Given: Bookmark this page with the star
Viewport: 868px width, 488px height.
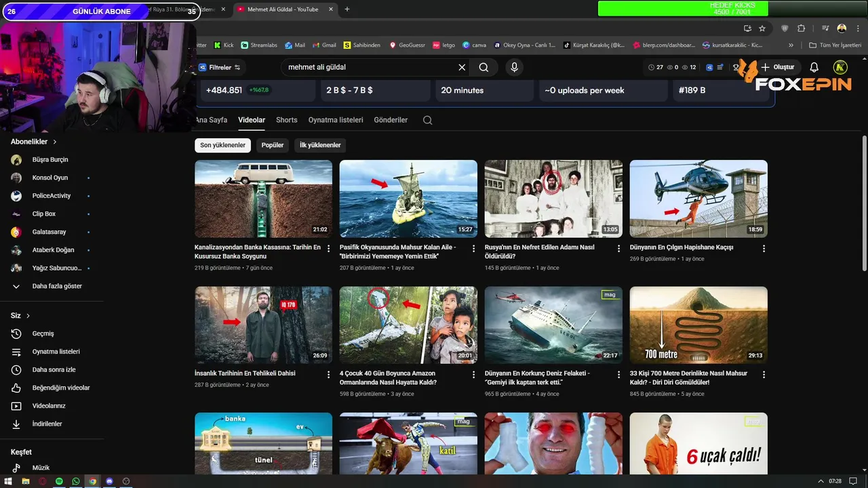Looking at the screenshot, I should click(x=762, y=28).
